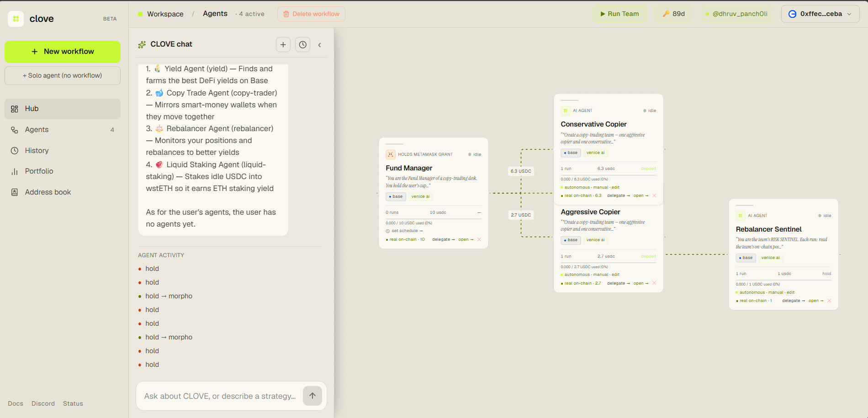
Task: Click the Agents breadcrumb title
Action: 215,14
